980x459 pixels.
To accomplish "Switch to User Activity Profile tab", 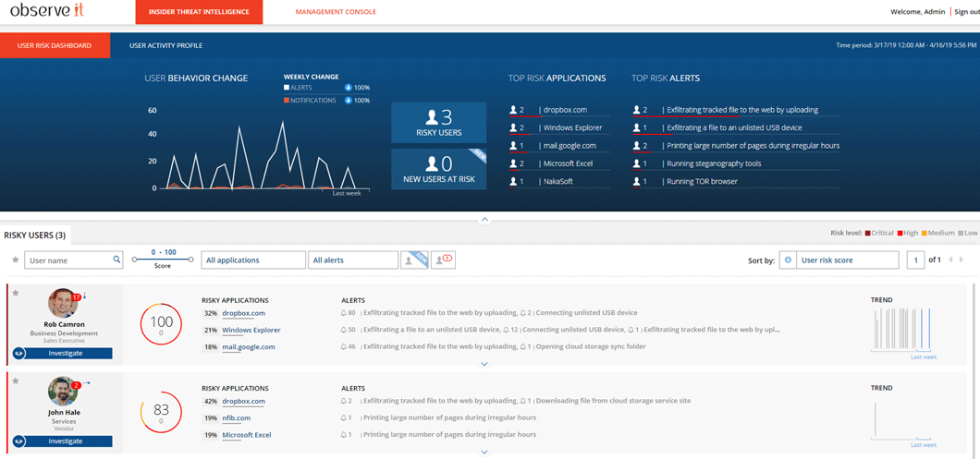I will point(165,45).
